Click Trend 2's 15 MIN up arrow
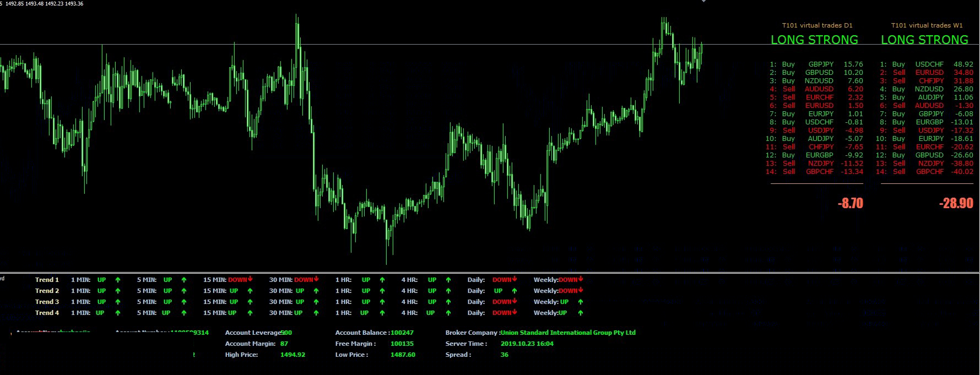Viewport: 980px width, 375px height. coord(250,291)
